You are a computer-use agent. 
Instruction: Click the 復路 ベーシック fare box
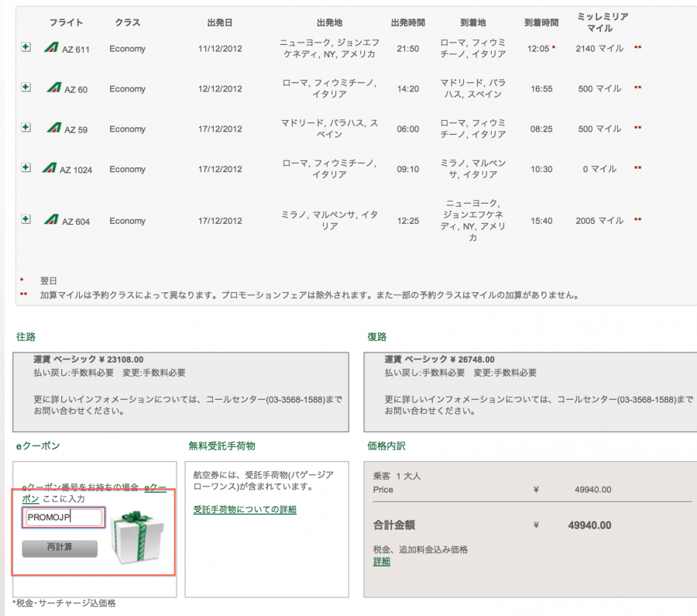tap(530, 391)
